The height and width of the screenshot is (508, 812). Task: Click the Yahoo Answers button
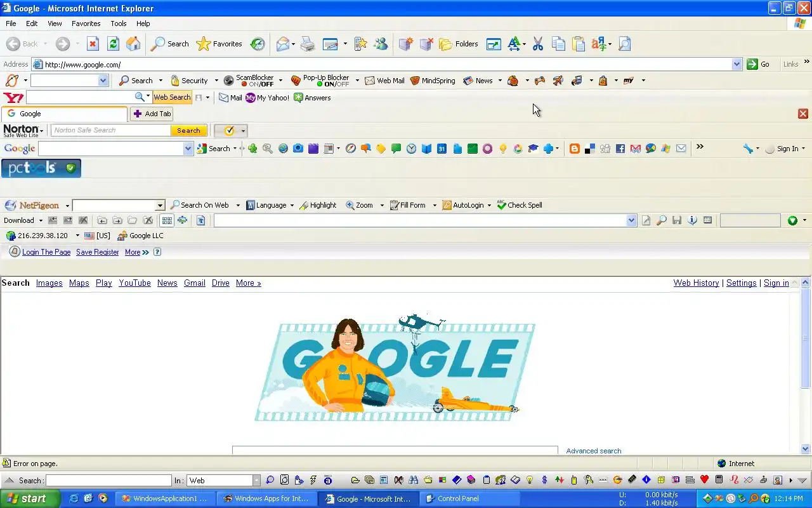312,98
